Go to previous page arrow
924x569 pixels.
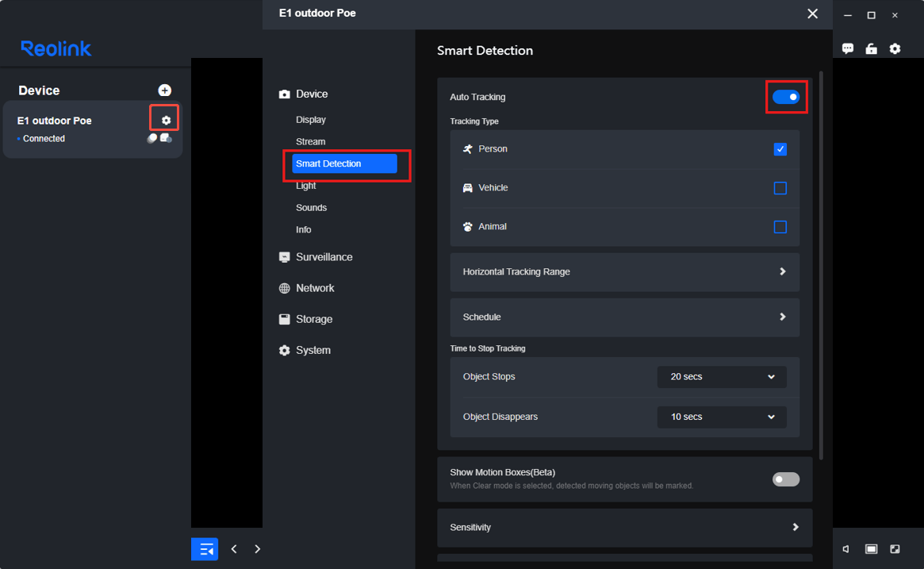(234, 549)
